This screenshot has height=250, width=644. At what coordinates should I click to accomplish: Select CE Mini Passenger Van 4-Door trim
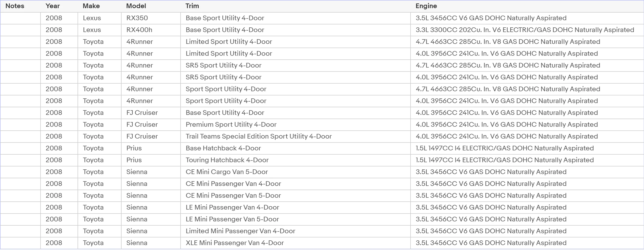(x=295, y=184)
